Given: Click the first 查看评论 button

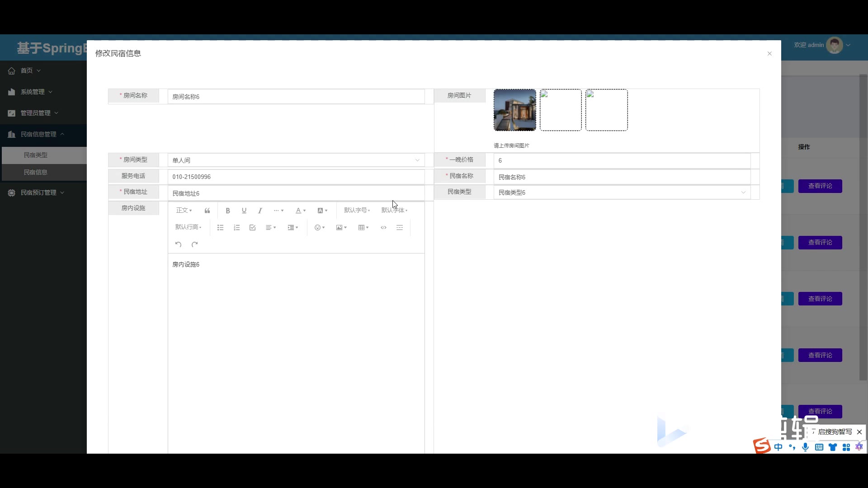Looking at the screenshot, I should tap(820, 186).
